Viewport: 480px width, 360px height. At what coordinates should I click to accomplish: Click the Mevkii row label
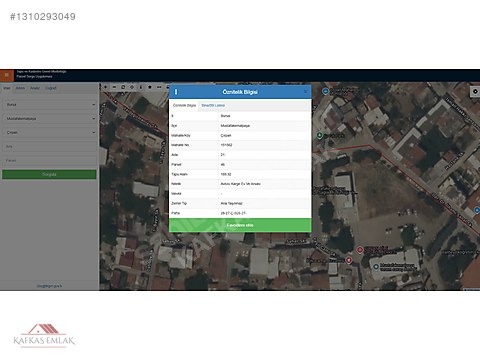[176, 194]
